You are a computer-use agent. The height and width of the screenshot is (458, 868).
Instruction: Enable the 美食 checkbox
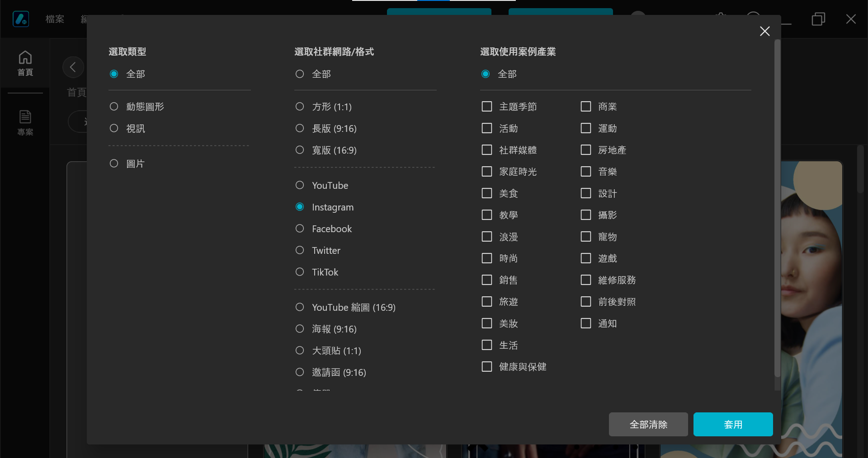coord(487,193)
